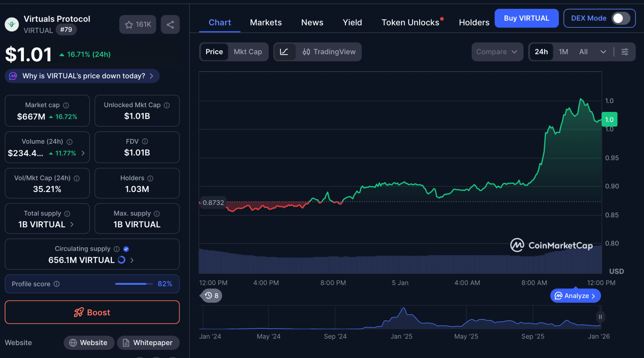Switch to TradingView candlestick view

pyautogui.click(x=329, y=52)
